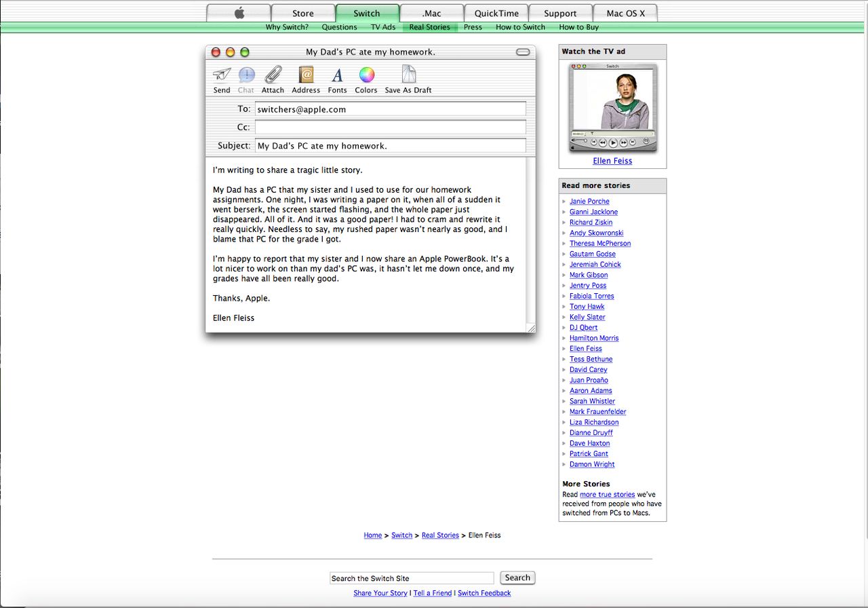868x608 pixels.
Task: Click the QuickTime player progress bar
Action: pyautogui.click(x=618, y=134)
